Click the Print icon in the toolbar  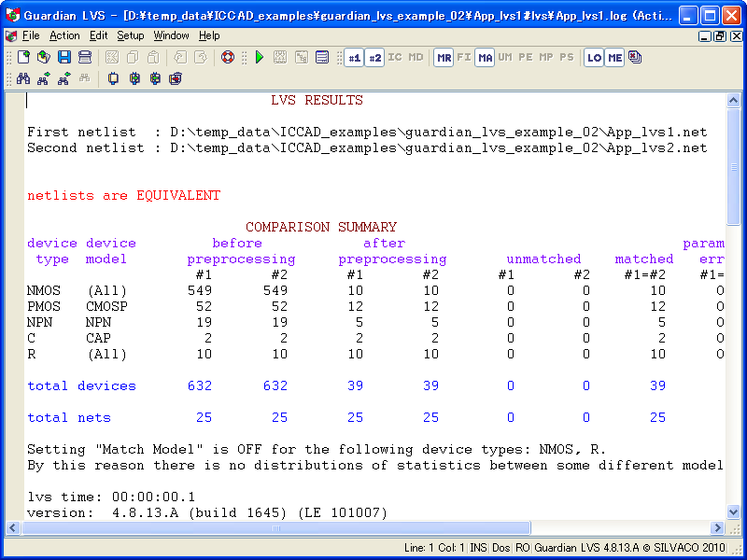(x=85, y=58)
